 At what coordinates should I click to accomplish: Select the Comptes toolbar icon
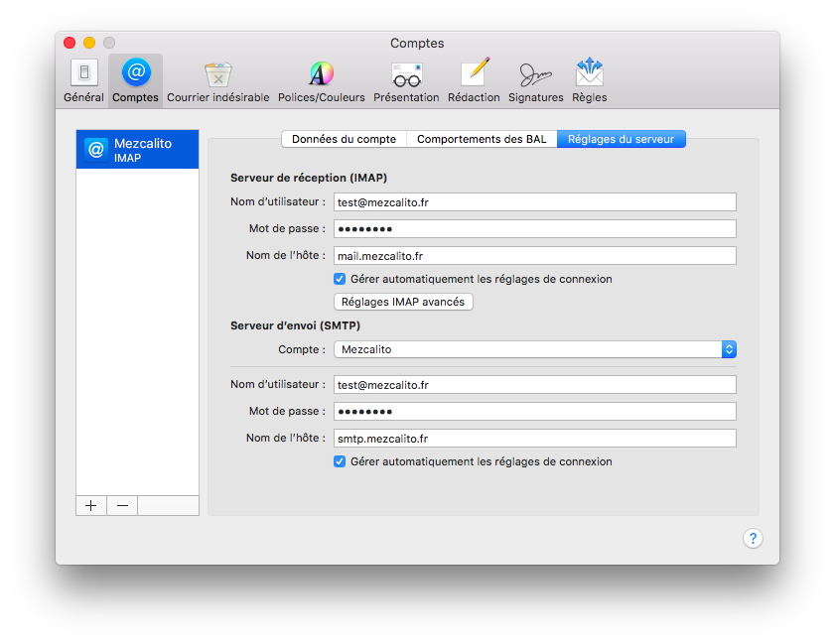pyautogui.click(x=135, y=79)
